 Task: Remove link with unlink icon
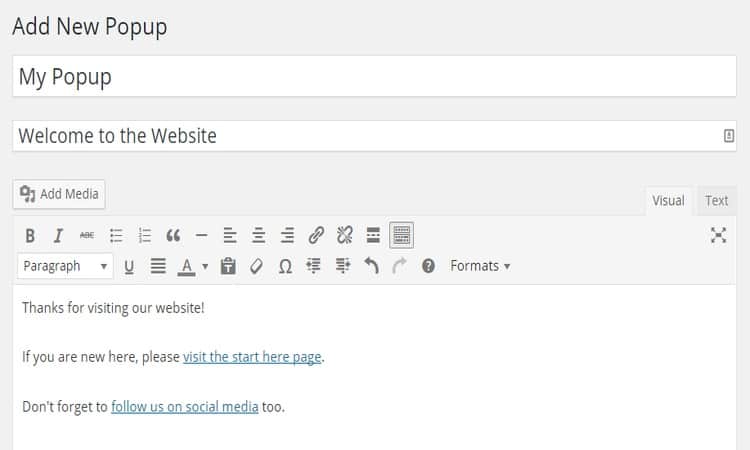(345, 236)
